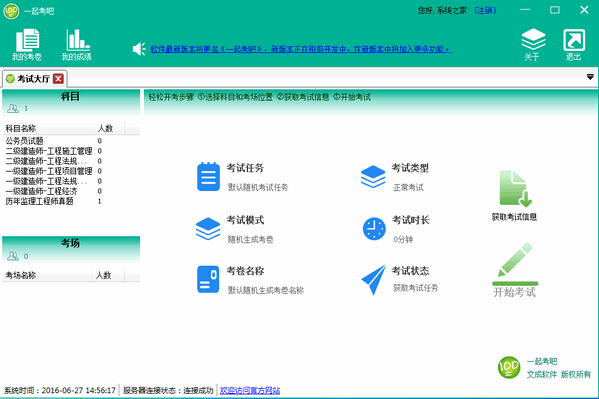Click the 退出 exit icon
This screenshot has width=599, height=399.
click(x=574, y=40)
